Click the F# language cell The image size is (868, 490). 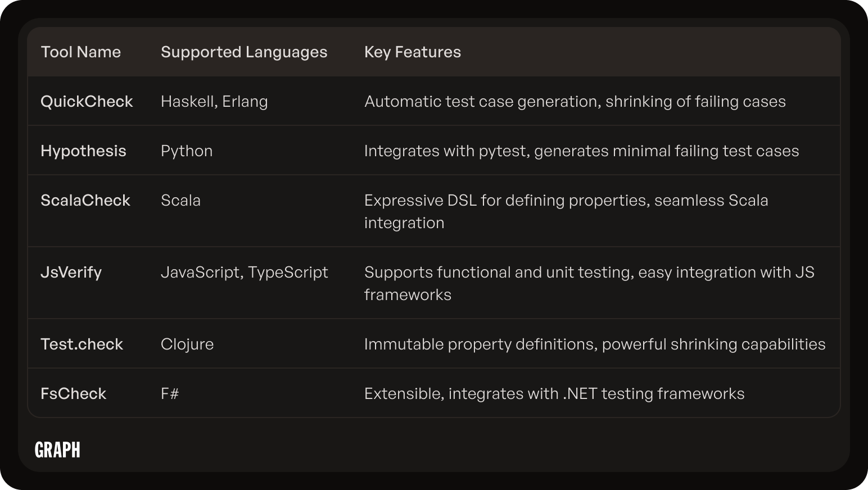click(170, 394)
